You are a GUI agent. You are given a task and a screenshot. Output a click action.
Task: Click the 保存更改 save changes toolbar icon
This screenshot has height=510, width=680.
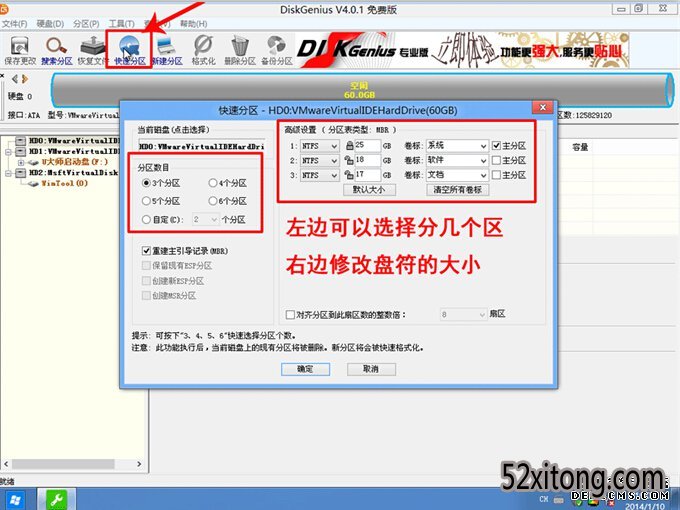tap(20, 51)
